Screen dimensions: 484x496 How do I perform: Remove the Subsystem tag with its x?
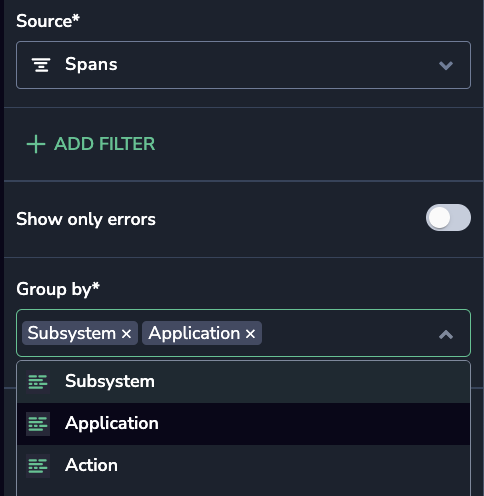[x=126, y=333]
